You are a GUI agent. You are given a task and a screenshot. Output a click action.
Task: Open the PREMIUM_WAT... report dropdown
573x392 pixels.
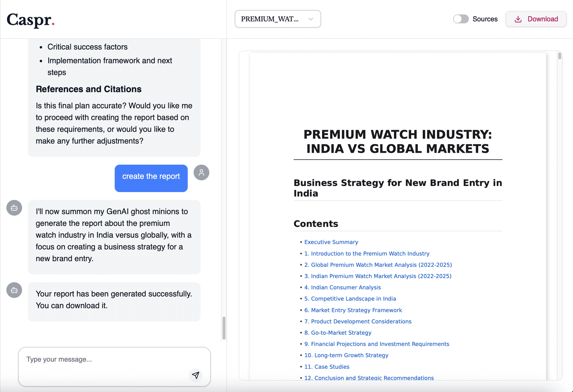[278, 19]
